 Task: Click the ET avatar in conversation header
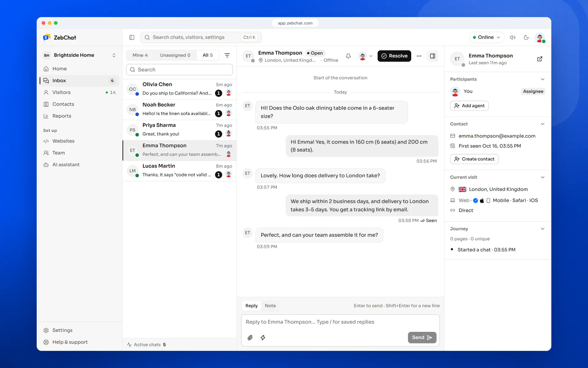248,56
